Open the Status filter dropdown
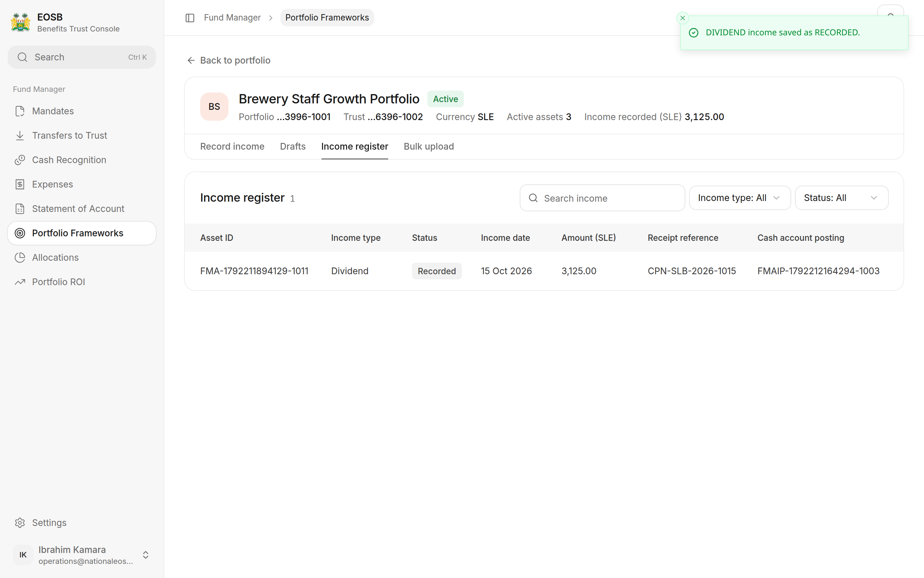Image resolution: width=924 pixels, height=578 pixels. coord(842,198)
